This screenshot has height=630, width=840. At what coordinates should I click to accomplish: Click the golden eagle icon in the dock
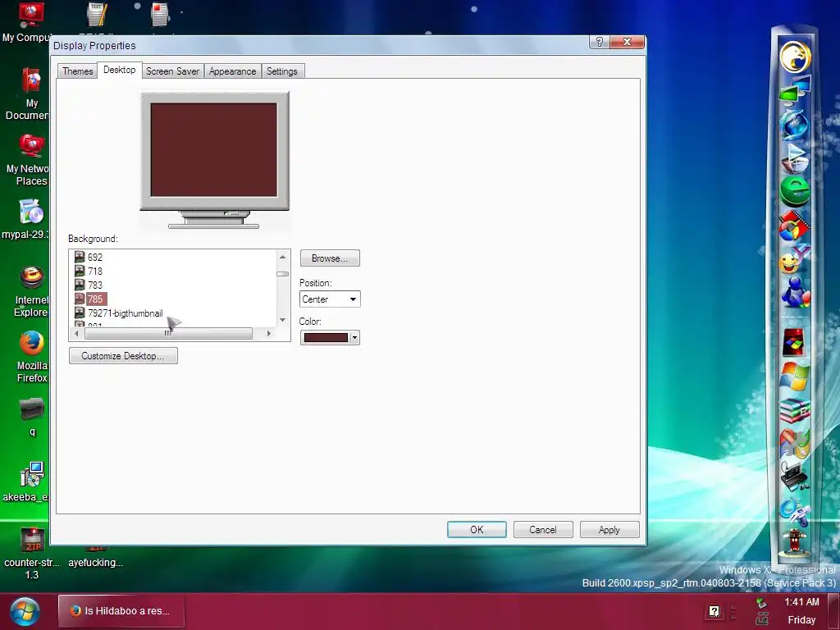pyautogui.click(x=795, y=57)
